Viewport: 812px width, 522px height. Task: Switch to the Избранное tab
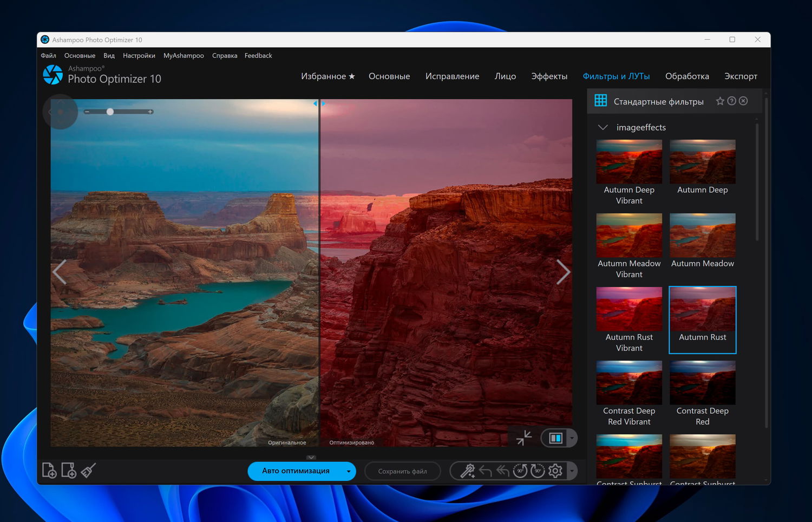328,76
